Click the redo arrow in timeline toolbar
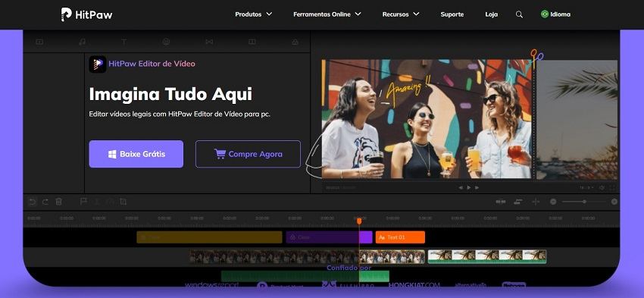 point(45,202)
